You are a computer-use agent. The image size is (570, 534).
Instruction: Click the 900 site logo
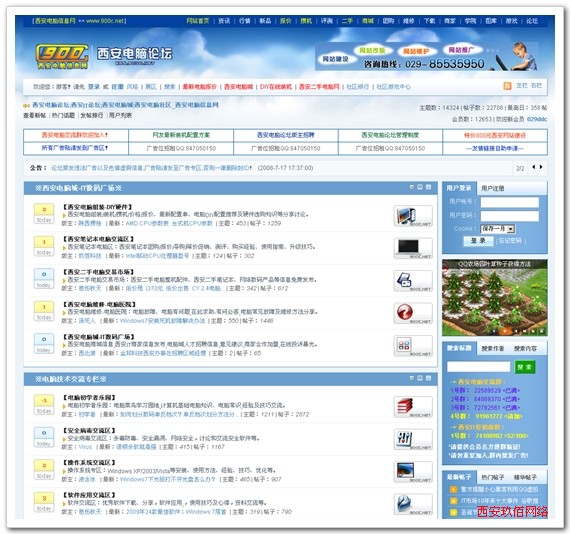(x=62, y=56)
